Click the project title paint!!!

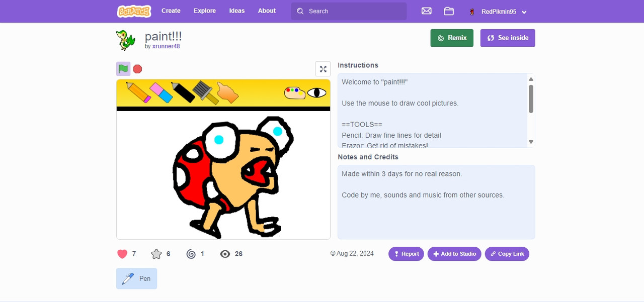(163, 36)
